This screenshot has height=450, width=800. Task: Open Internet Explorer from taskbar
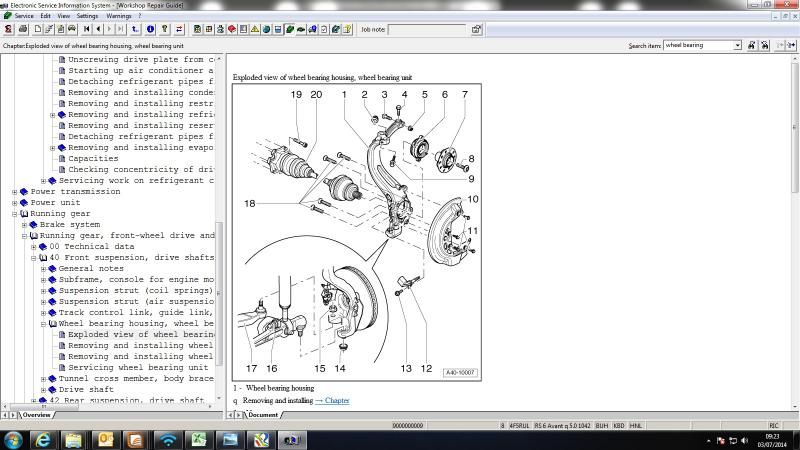pos(42,439)
